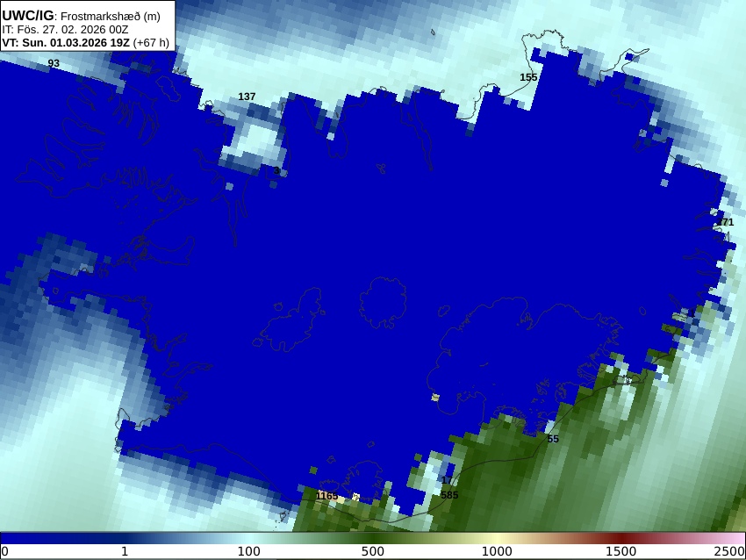Click the map value label 1165

(x=327, y=496)
